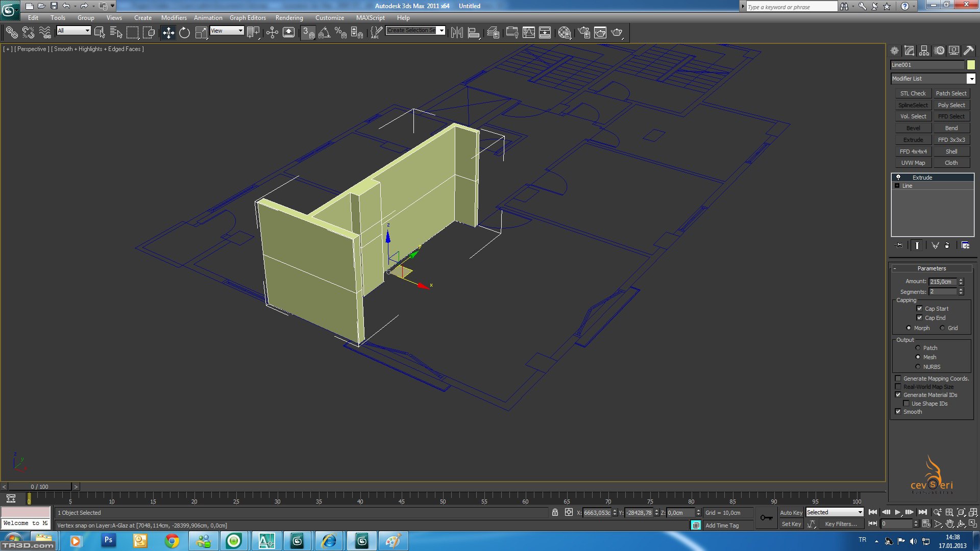This screenshot has height=551, width=980.
Task: Open the Hierarchy panel tab
Action: pyautogui.click(x=924, y=51)
